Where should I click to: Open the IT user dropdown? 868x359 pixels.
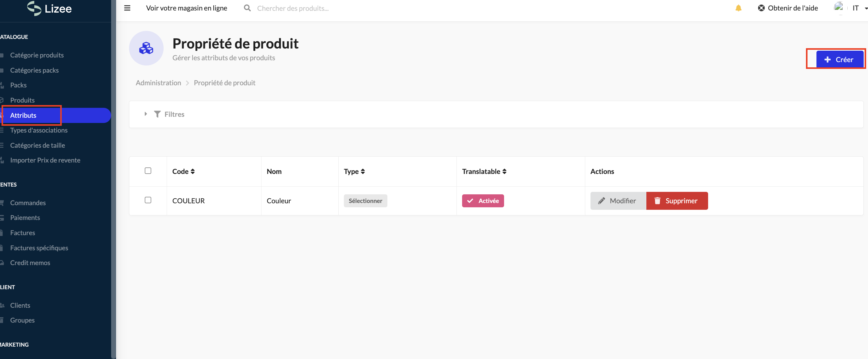[859, 8]
